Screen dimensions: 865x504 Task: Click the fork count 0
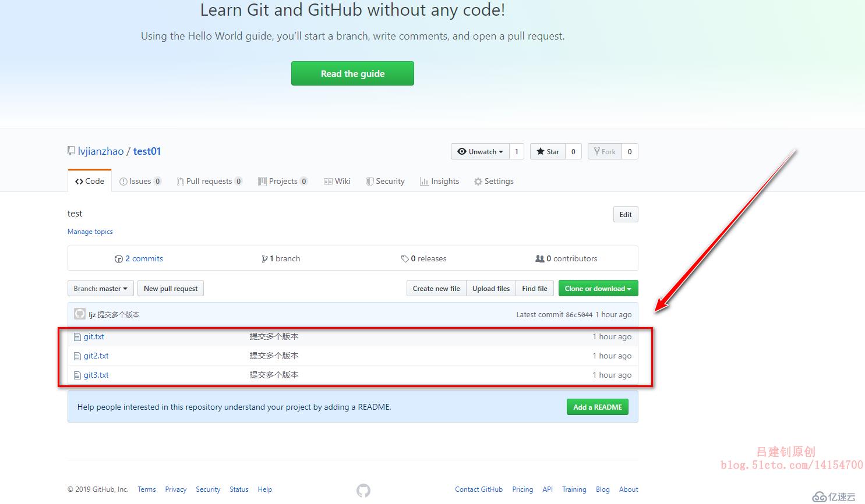630,151
